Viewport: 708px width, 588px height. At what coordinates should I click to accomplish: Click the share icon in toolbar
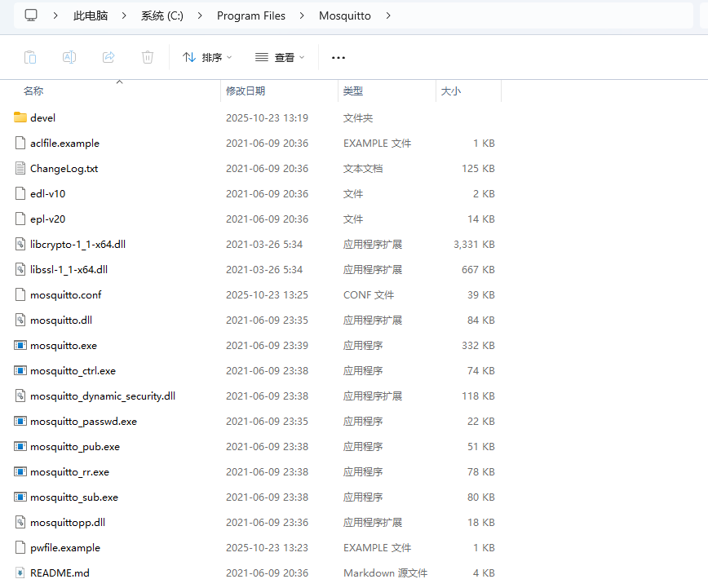[108, 57]
